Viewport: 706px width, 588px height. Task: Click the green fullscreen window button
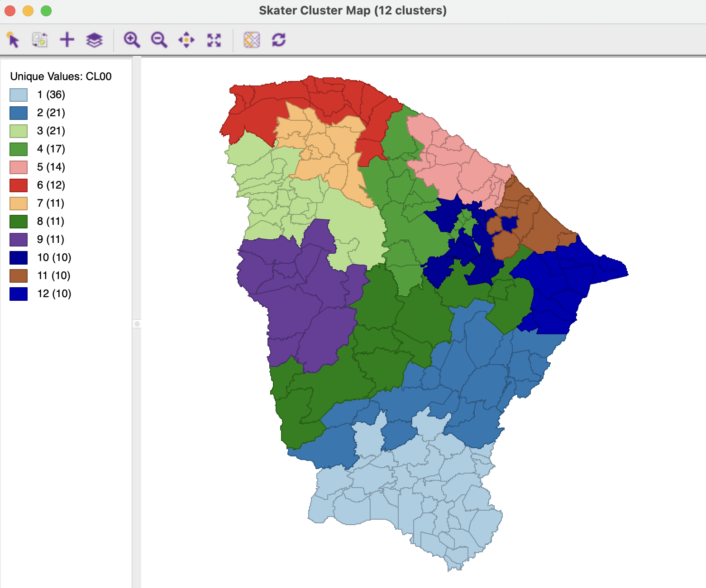point(46,10)
